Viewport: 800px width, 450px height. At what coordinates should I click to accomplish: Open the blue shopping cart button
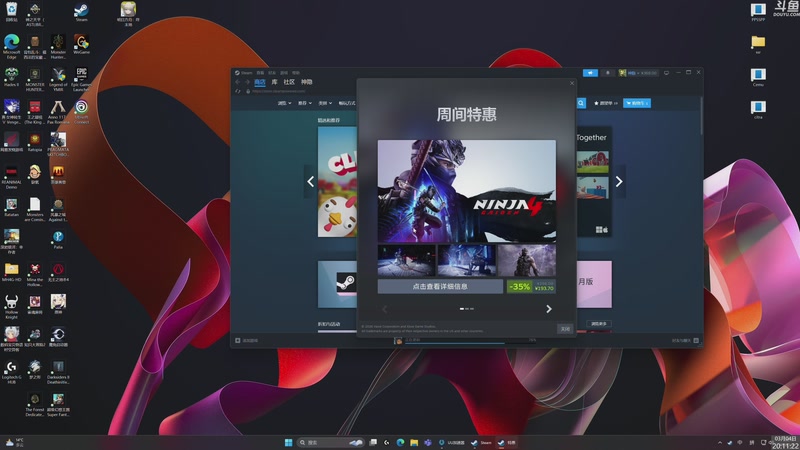click(x=637, y=103)
